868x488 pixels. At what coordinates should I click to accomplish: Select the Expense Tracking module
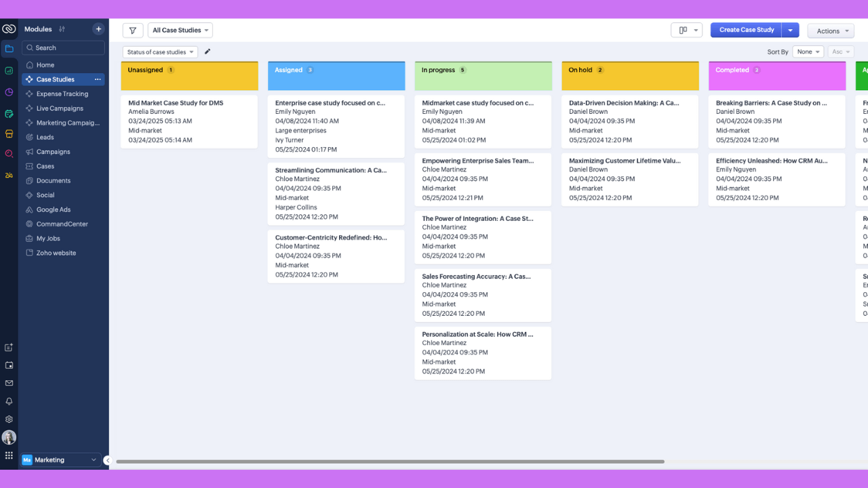coord(63,94)
